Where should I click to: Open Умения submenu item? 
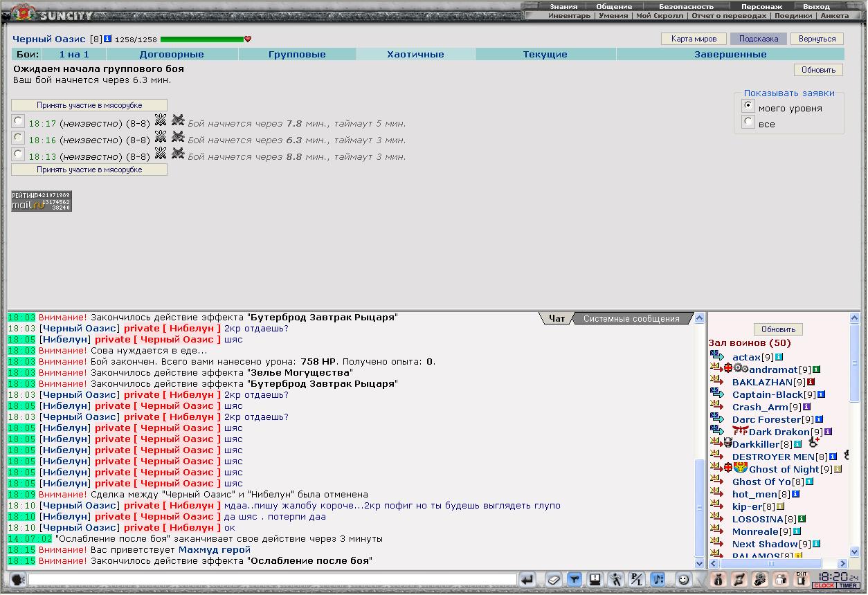[613, 15]
